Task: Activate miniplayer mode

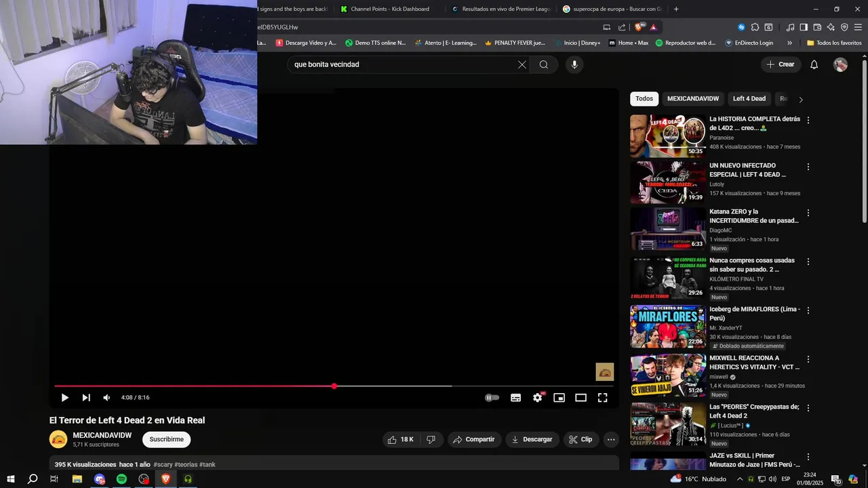Action: [x=559, y=398]
